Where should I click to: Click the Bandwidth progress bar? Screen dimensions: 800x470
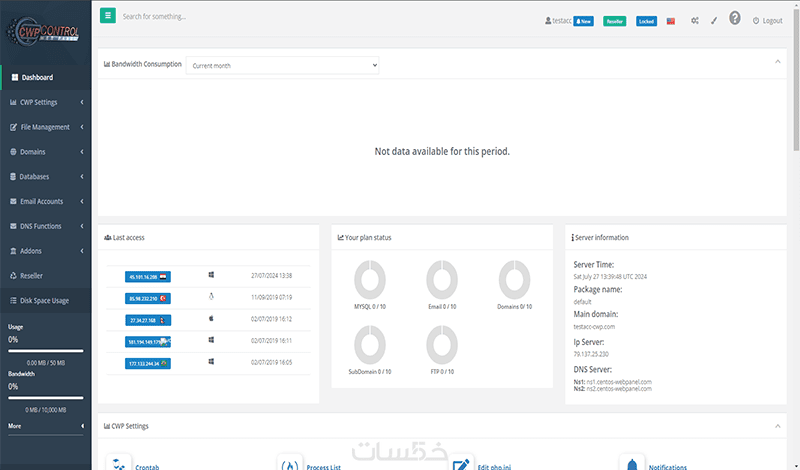46,398
